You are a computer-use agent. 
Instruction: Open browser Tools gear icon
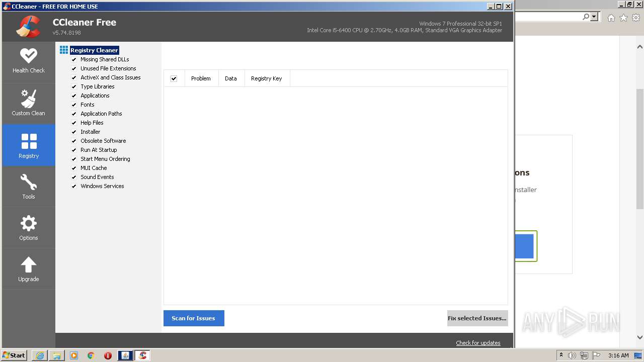[x=636, y=18]
